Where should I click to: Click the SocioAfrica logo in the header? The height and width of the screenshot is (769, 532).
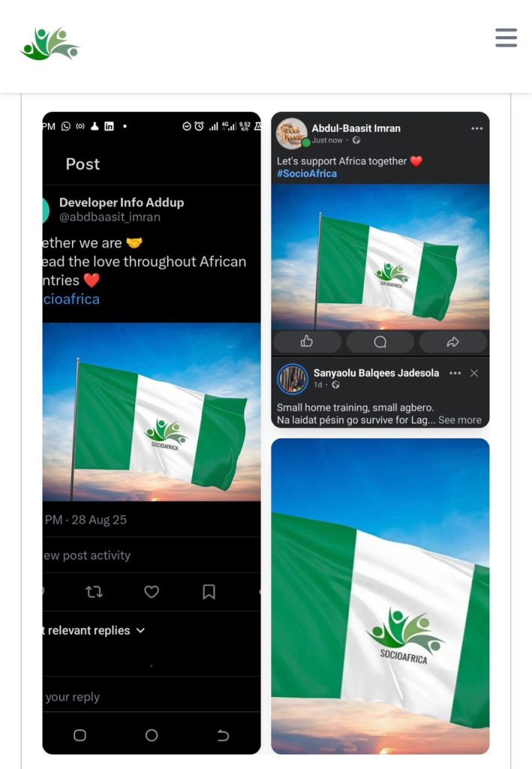tap(50, 44)
